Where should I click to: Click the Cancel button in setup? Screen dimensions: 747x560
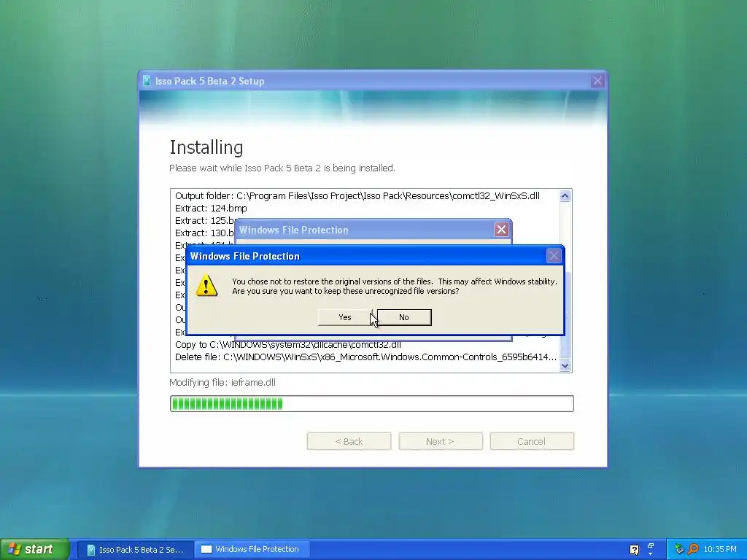click(x=532, y=441)
